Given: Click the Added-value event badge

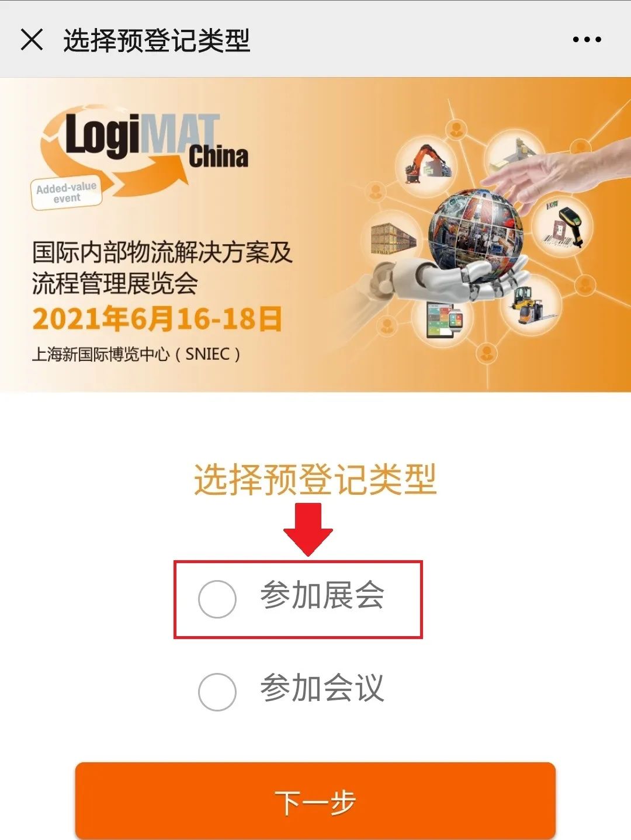Looking at the screenshot, I should [x=66, y=192].
